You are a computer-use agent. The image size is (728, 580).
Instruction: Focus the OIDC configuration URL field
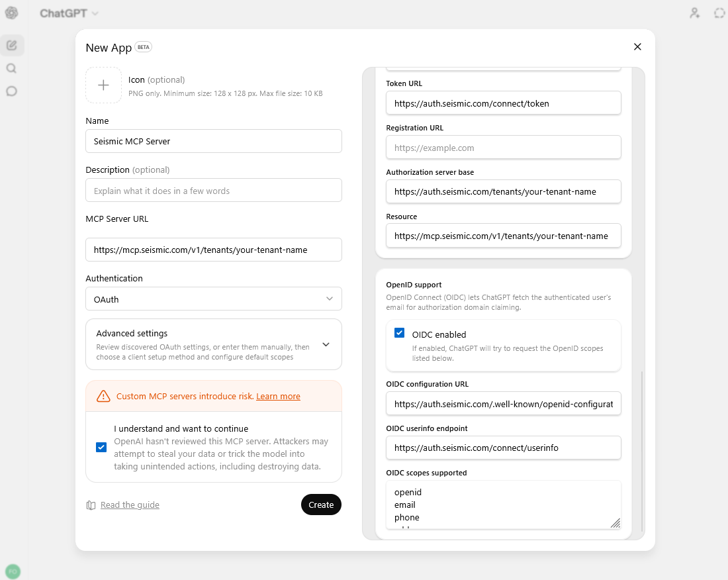point(503,404)
